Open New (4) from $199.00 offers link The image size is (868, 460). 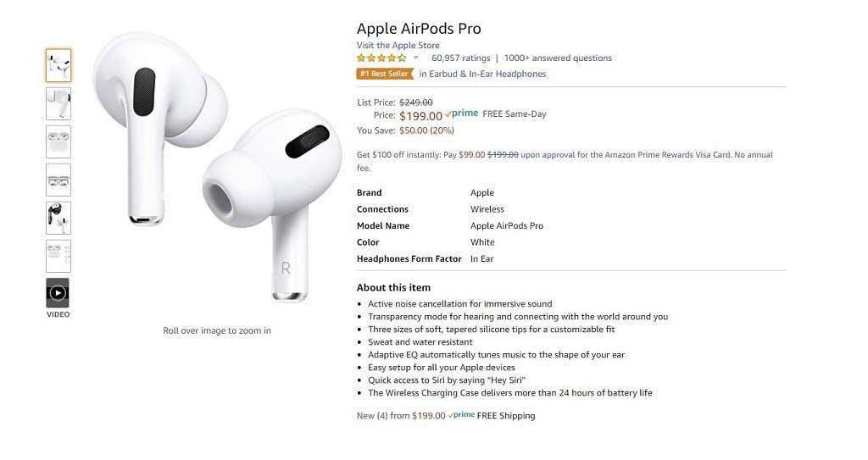(401, 416)
